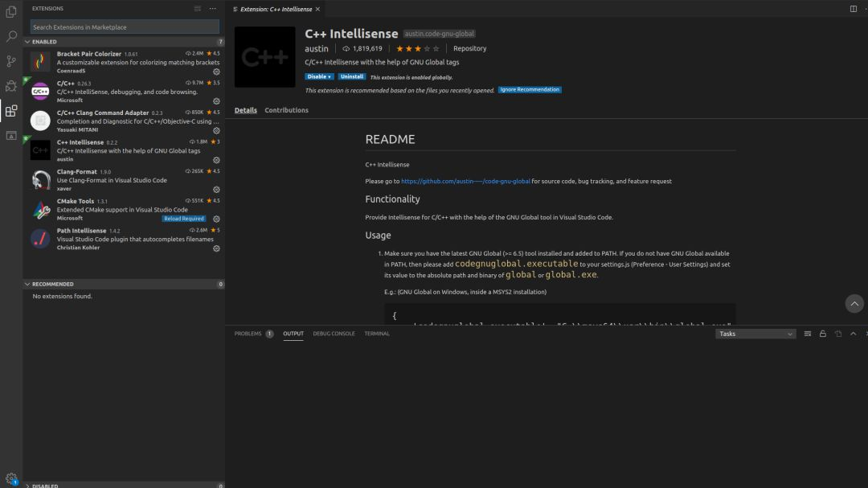Select the 'Path Intellisense' extension title
Viewport: 868px width, 488px height.
81,231
